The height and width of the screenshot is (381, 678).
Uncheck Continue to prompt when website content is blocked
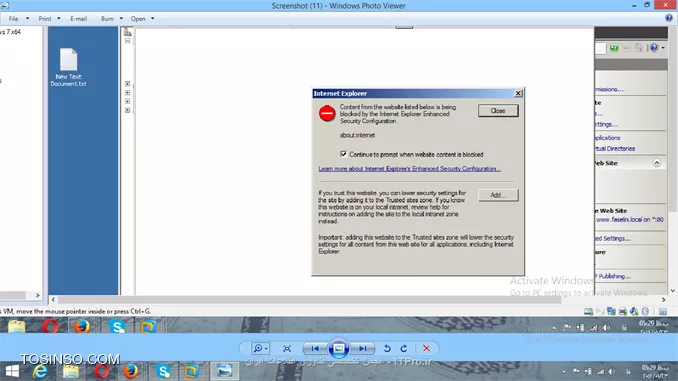343,154
